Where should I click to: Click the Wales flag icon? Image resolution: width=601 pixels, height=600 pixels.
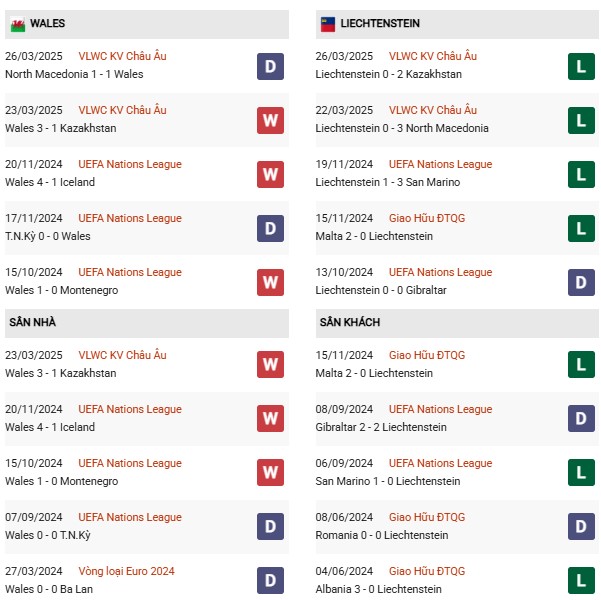click(x=18, y=24)
